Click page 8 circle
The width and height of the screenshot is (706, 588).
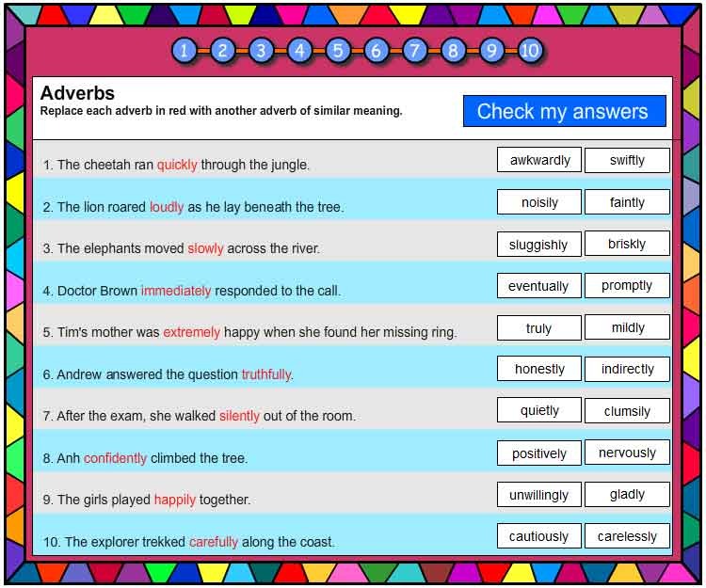tap(453, 51)
